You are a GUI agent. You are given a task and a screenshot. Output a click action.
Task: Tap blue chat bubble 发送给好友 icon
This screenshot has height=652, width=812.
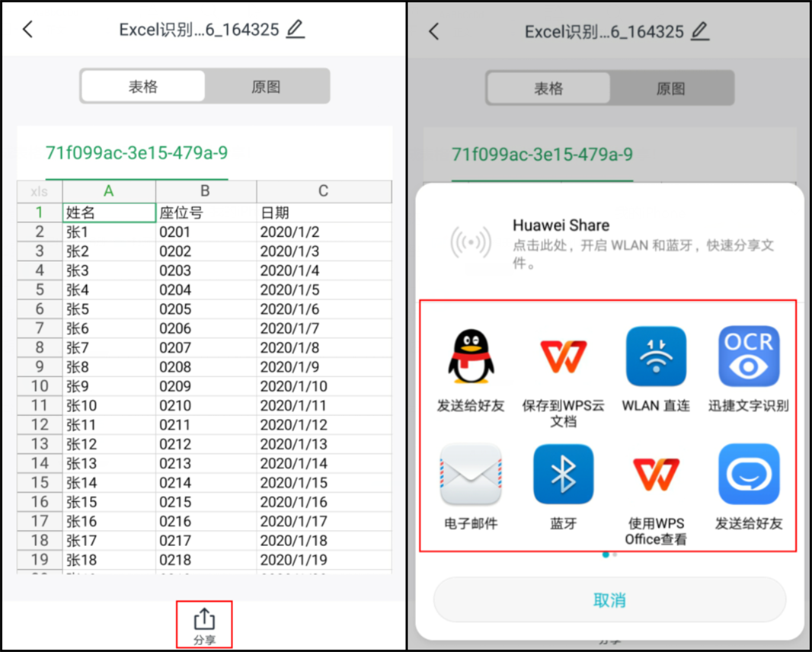coord(749,474)
